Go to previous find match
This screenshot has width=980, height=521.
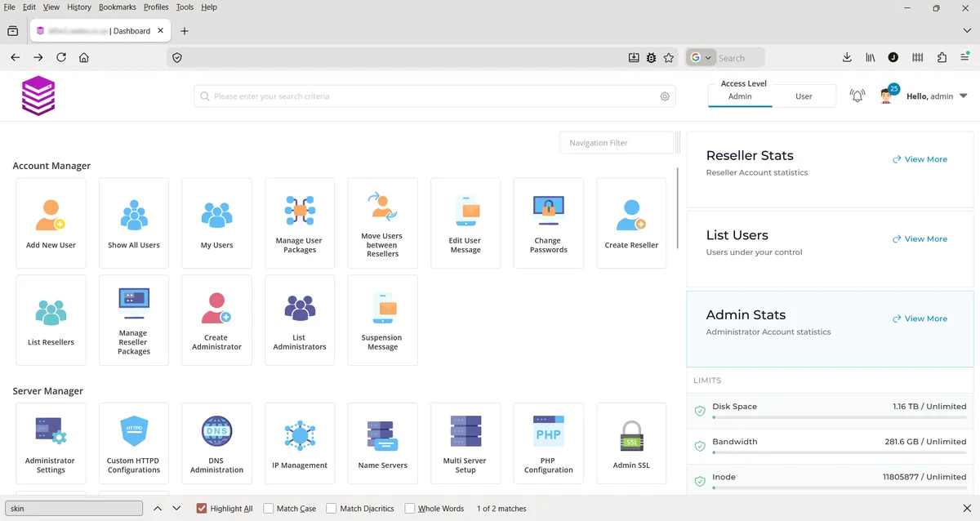coord(158,509)
